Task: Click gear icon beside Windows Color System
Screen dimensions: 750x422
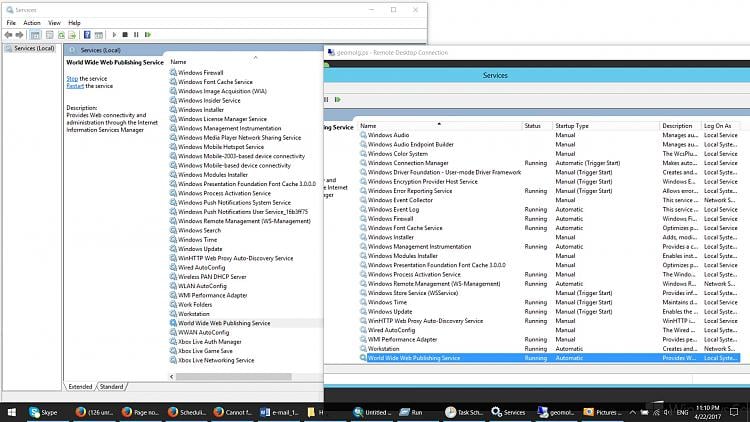Action: 363,154
